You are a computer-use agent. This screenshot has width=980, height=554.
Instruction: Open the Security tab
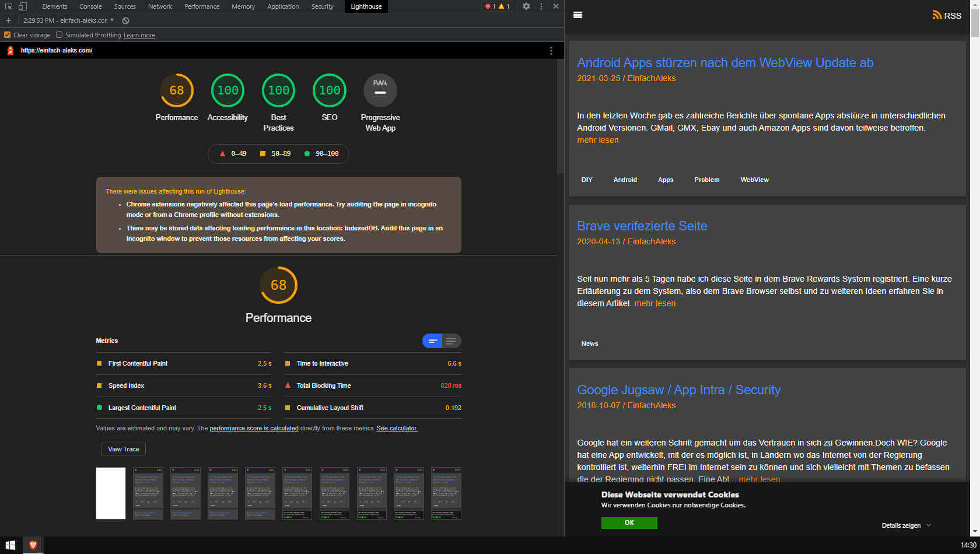pyautogui.click(x=323, y=6)
